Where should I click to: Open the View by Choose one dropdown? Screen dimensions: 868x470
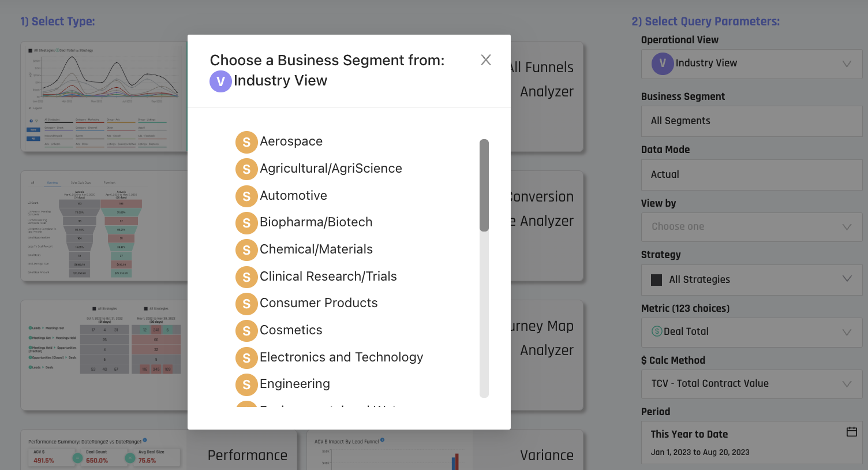click(751, 227)
